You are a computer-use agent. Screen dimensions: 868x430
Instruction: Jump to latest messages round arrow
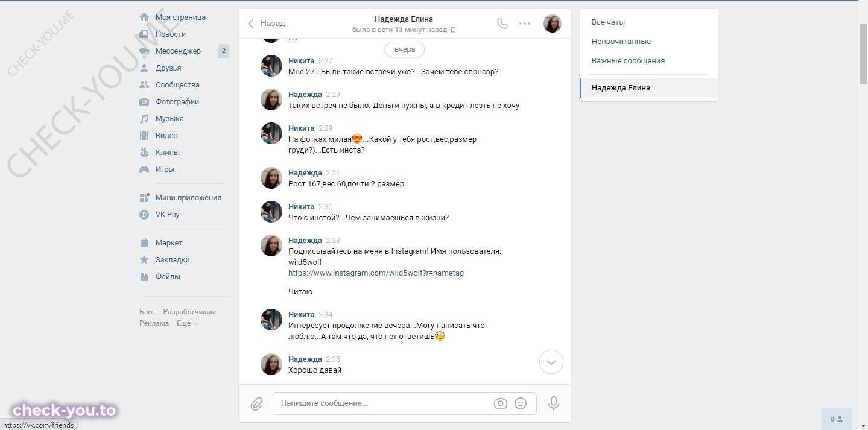click(x=551, y=362)
